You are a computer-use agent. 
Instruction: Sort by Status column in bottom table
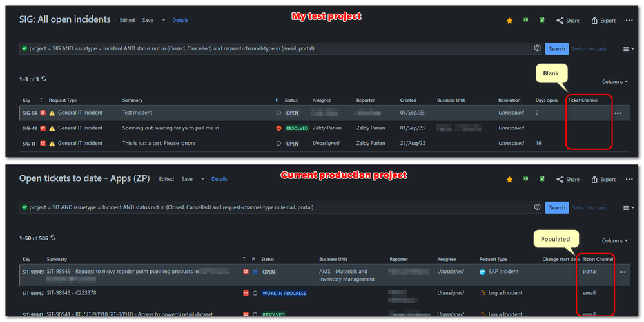pos(268,260)
